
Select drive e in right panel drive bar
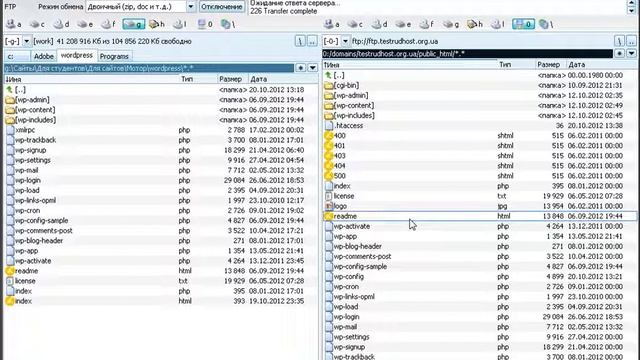(403, 24)
